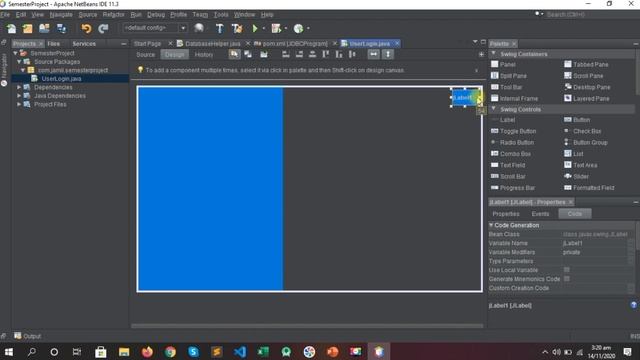The image size is (640, 360).
Task: Click the Clean and Build icon
Action: pos(237,29)
